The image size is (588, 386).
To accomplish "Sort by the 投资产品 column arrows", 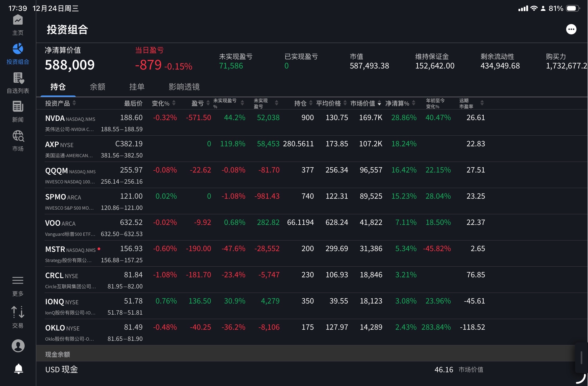I will coord(74,103).
